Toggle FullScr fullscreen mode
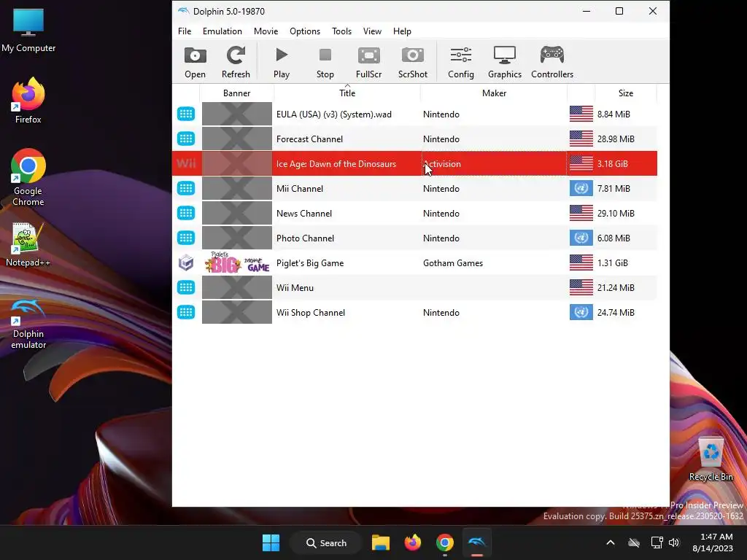747x560 pixels. [368, 63]
